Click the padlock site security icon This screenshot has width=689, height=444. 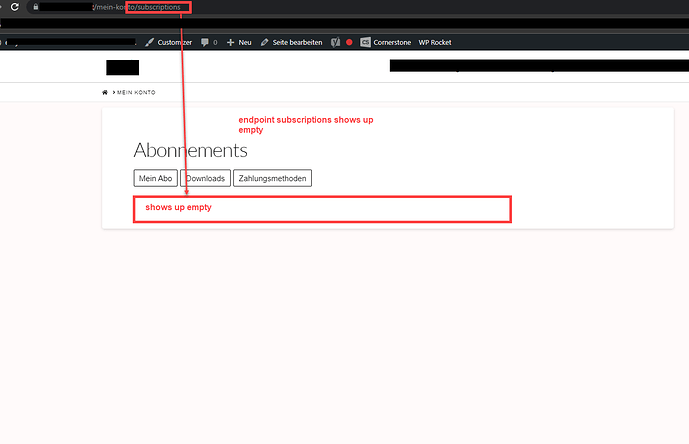36,7
